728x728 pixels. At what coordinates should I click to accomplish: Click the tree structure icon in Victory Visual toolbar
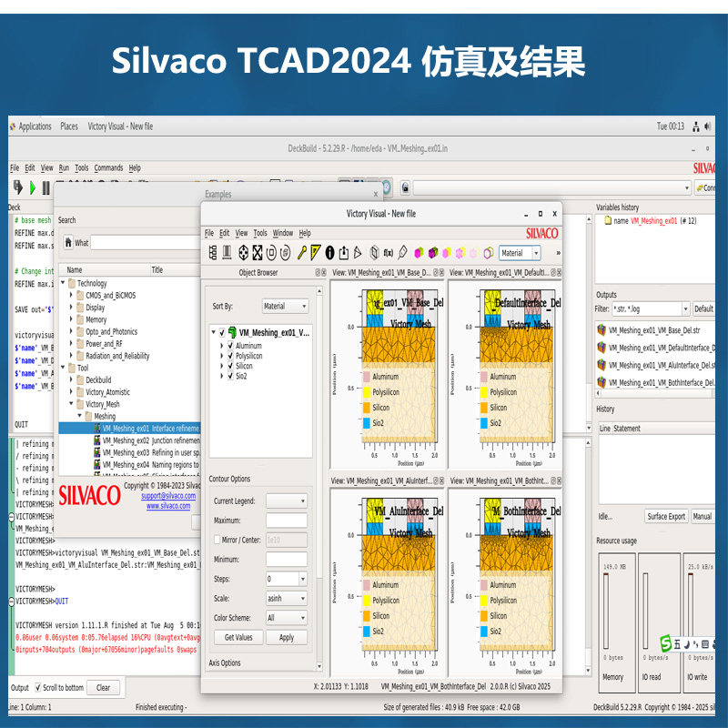point(213,253)
